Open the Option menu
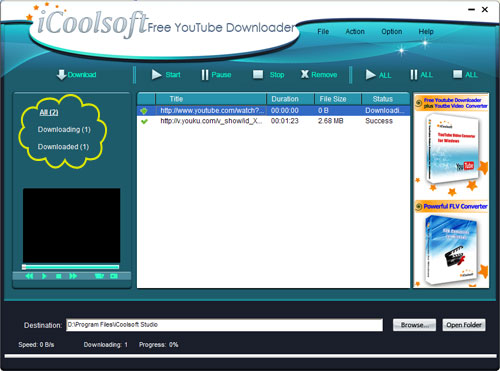500x371 pixels. pyautogui.click(x=392, y=32)
